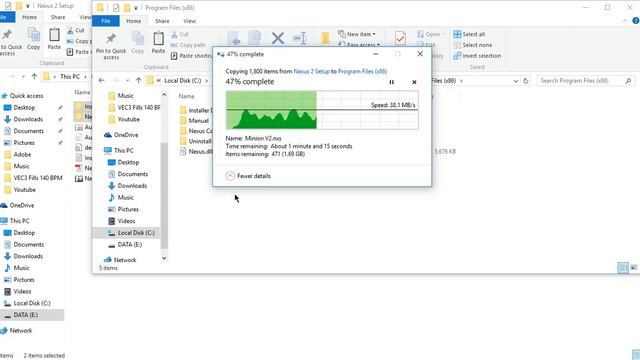
Task: Switch to View tab in Program Files window
Action: point(189,21)
